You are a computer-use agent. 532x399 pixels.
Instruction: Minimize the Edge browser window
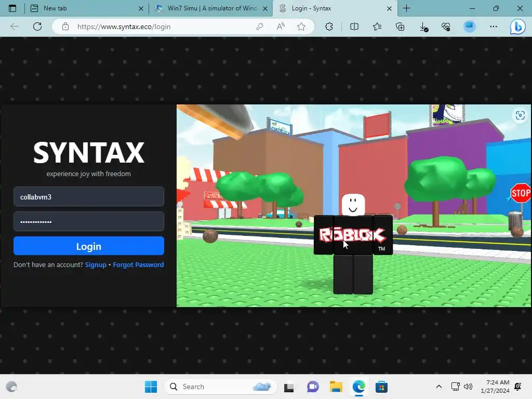click(472, 8)
